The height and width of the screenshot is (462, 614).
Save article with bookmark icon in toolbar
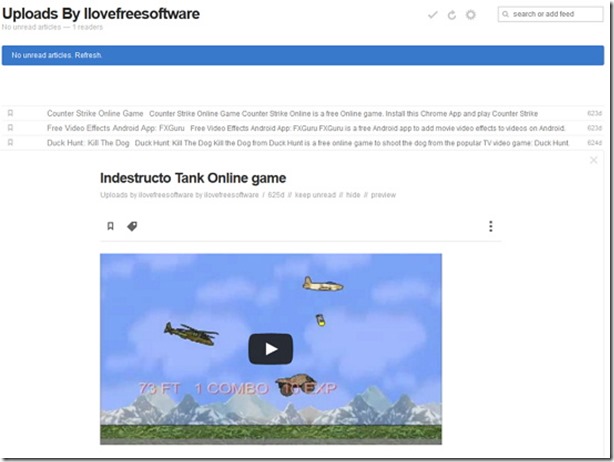click(x=110, y=226)
